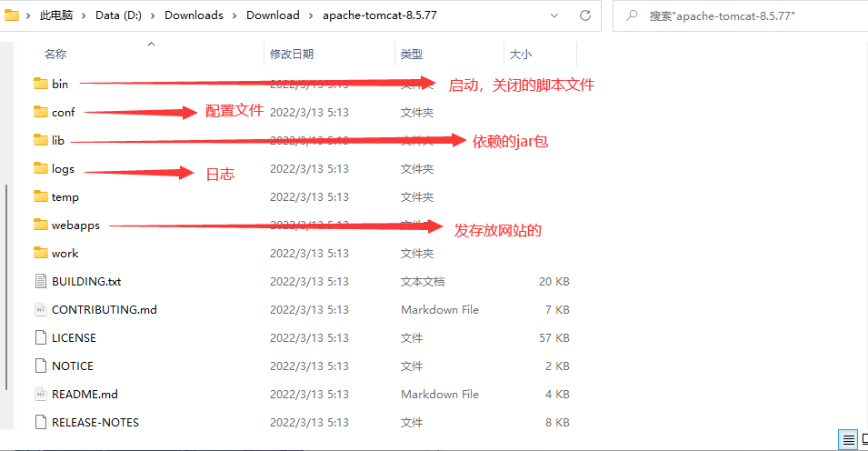Select the lib folder name
This screenshot has height=451, width=868.
pos(58,140)
